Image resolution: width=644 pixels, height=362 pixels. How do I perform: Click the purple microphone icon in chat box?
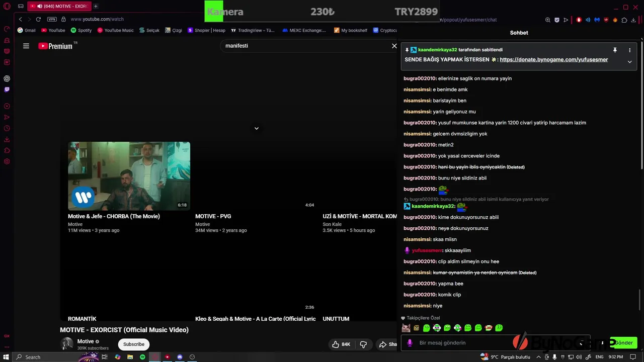pos(410,343)
